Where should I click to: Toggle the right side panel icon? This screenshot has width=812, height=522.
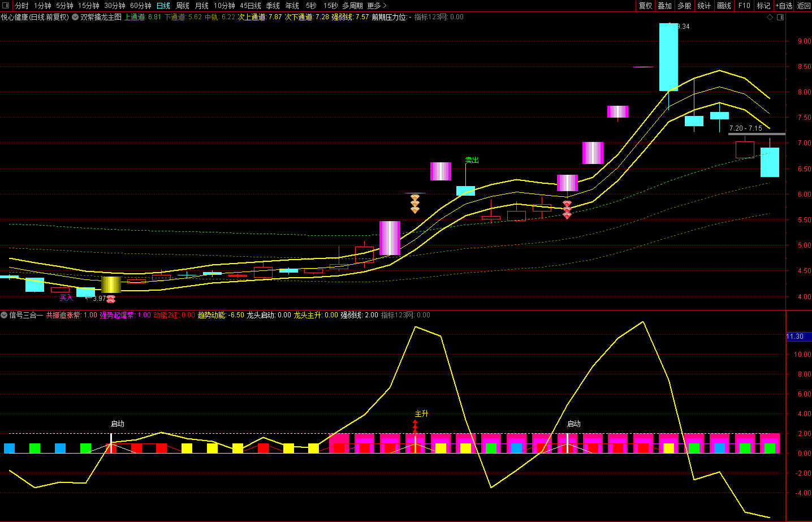[x=781, y=17]
